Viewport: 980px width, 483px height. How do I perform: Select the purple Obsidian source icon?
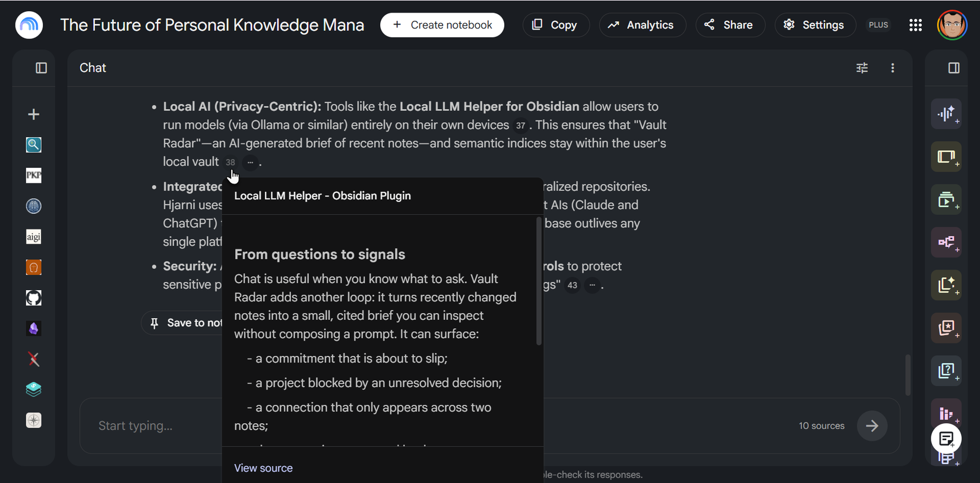tap(34, 329)
